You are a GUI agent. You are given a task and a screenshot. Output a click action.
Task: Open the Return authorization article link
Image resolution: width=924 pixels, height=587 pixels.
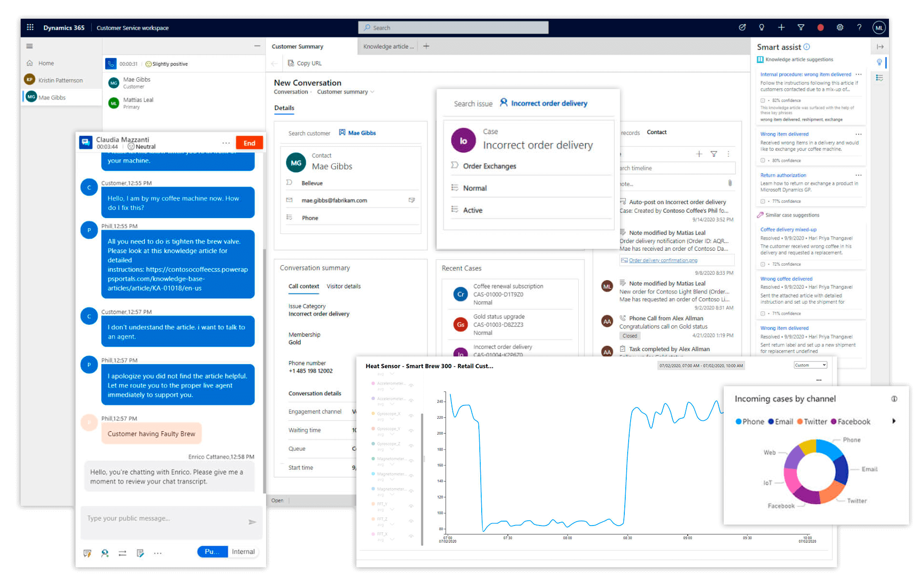pos(783,175)
